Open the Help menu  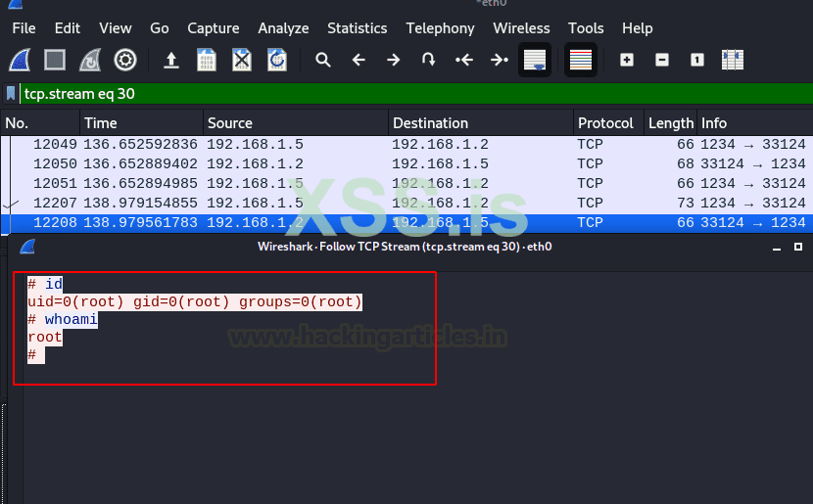(x=638, y=28)
